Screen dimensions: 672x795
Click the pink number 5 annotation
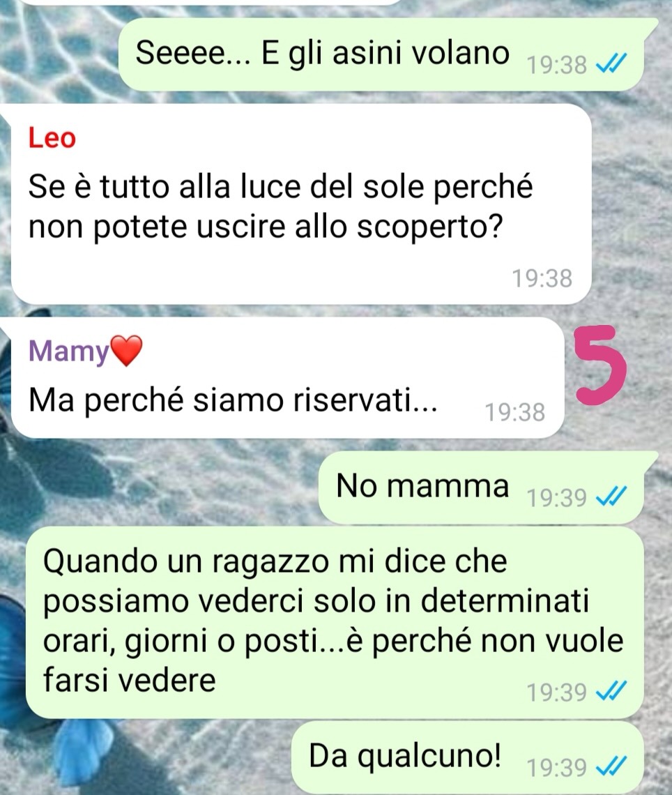600,365
